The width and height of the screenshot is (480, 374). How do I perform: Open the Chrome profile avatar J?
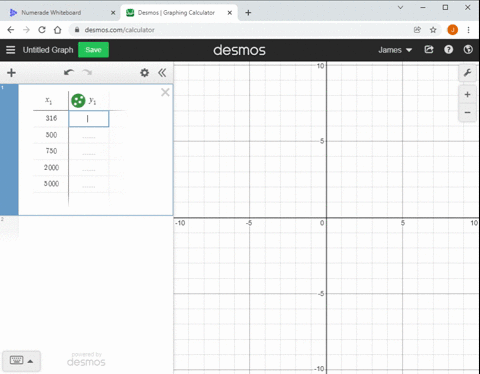[x=452, y=30]
